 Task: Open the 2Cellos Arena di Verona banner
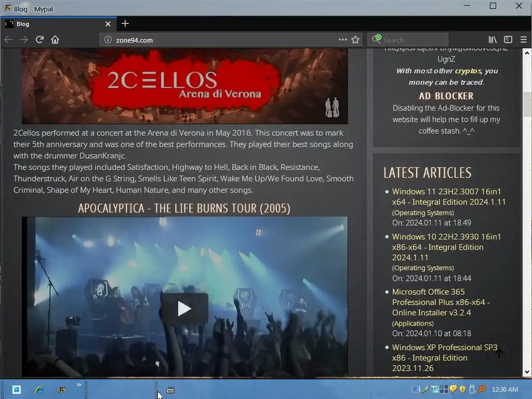185,86
